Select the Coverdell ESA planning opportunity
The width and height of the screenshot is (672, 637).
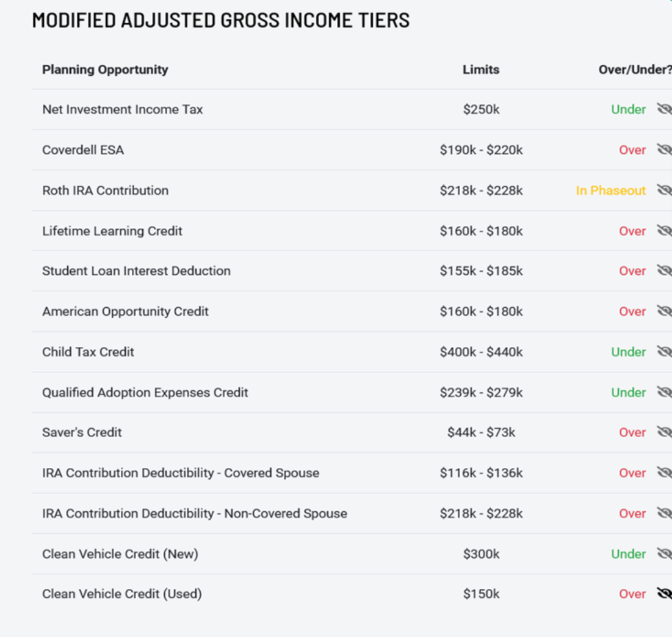click(x=83, y=150)
